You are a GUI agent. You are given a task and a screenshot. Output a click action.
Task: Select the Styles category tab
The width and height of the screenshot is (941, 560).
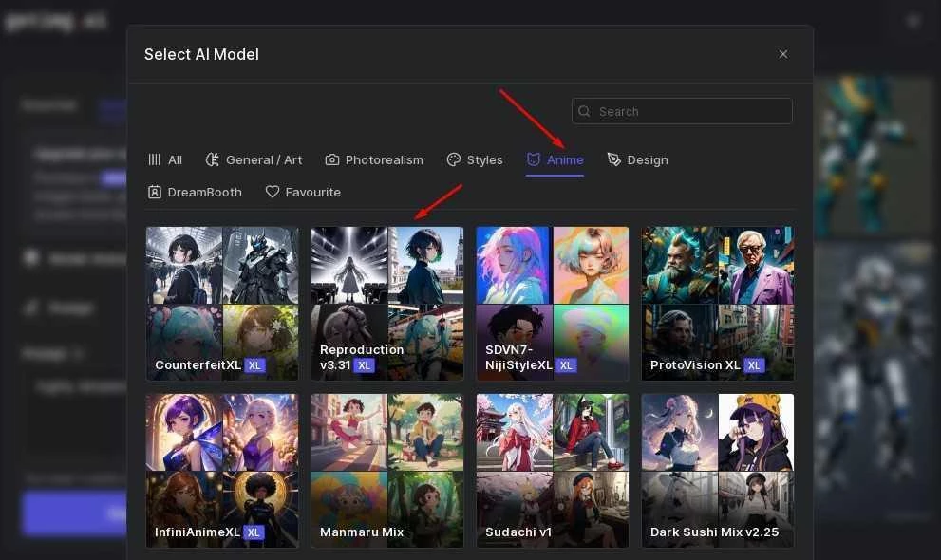[475, 160]
